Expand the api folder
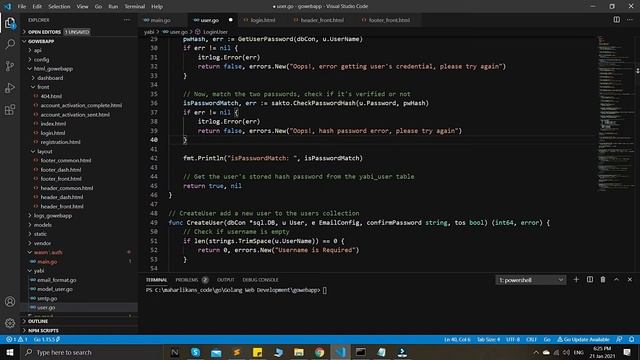This screenshot has width=640, height=360. coord(38,50)
